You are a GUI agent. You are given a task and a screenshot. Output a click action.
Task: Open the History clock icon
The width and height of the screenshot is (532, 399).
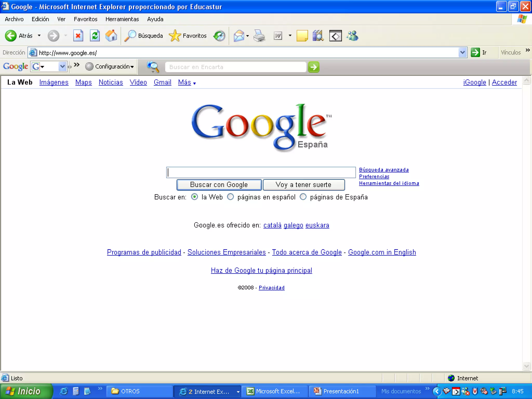[x=219, y=36]
